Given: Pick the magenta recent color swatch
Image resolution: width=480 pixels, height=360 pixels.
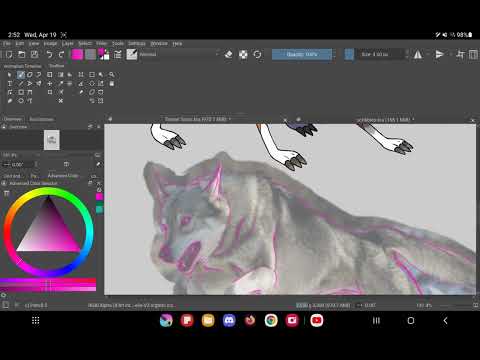Looking at the screenshot, I should coord(100,197).
